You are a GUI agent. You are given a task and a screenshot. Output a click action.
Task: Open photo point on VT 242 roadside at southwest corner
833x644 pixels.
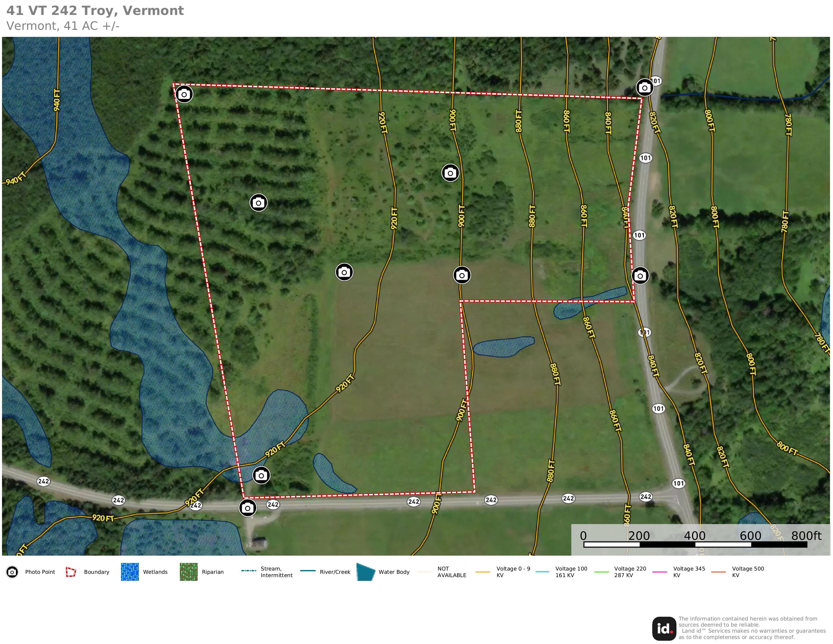pos(248,508)
